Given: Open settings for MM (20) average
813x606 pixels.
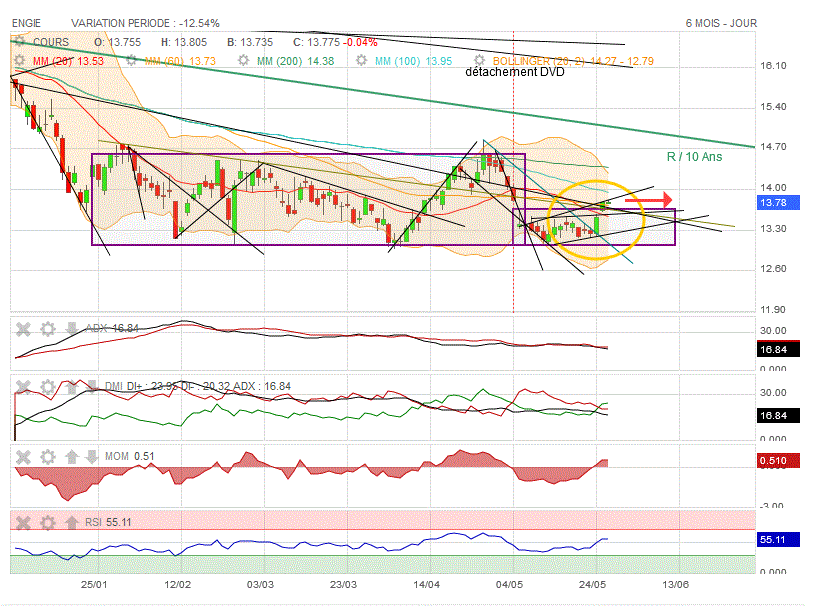Looking at the screenshot, I should point(18,62).
